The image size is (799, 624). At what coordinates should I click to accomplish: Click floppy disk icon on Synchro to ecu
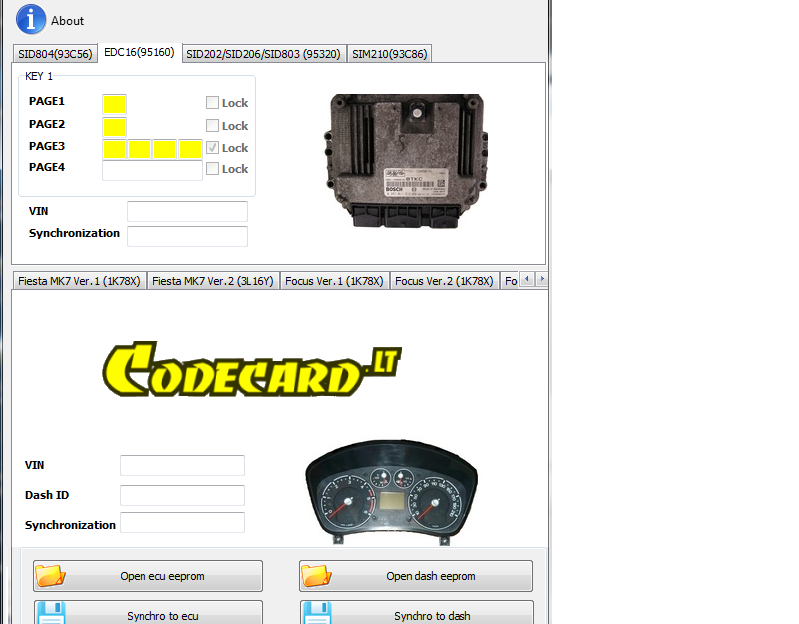50,613
